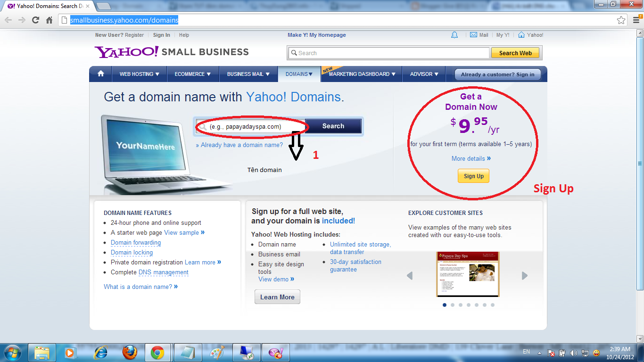This screenshot has height=362, width=644.
Task: Open Paint from taskbar
Action: click(217, 353)
